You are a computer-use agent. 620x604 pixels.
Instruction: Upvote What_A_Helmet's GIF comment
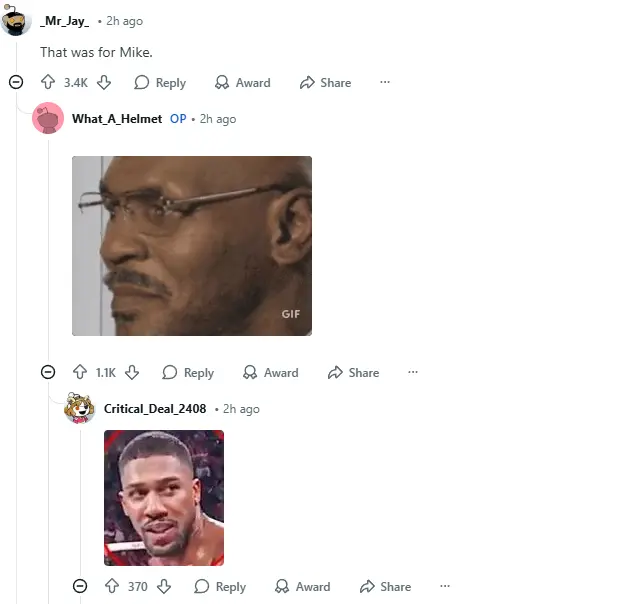[80, 372]
